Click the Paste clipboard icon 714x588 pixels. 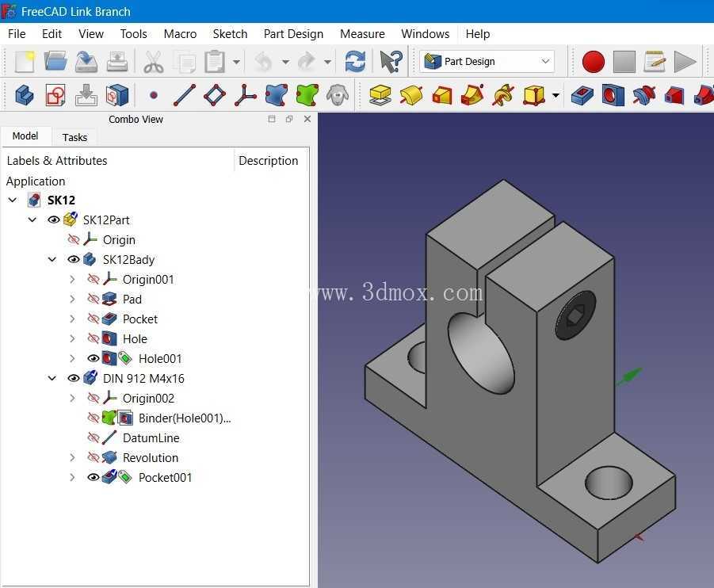(x=215, y=62)
